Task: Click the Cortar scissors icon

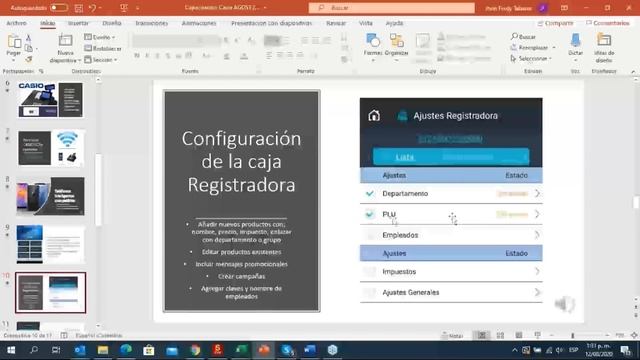Action: click(28, 38)
